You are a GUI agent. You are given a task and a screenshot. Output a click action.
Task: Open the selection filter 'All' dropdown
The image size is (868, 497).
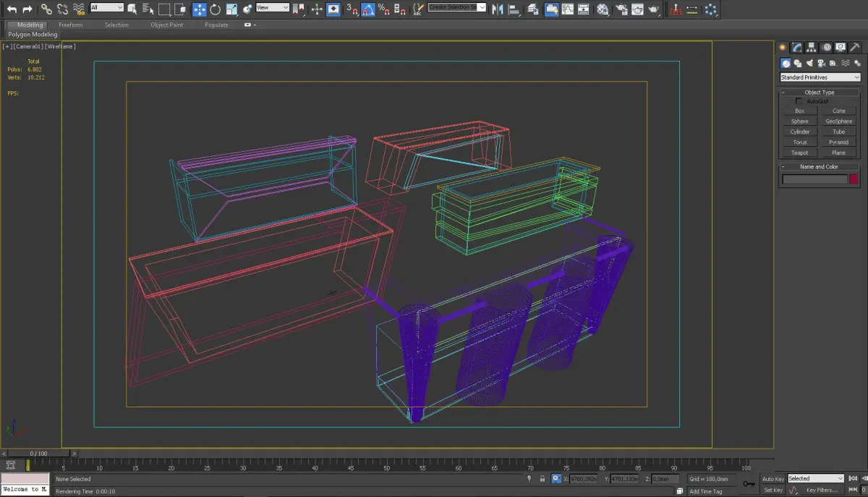107,7
